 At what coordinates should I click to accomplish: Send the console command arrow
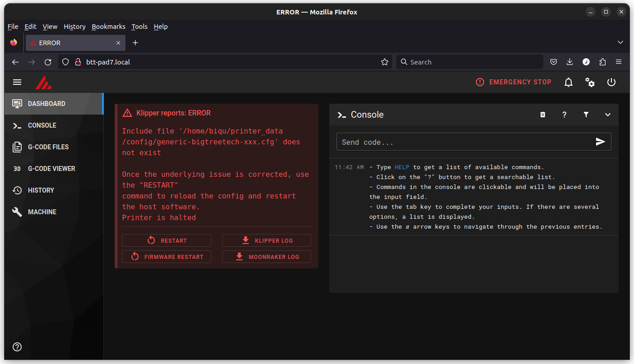click(x=600, y=142)
